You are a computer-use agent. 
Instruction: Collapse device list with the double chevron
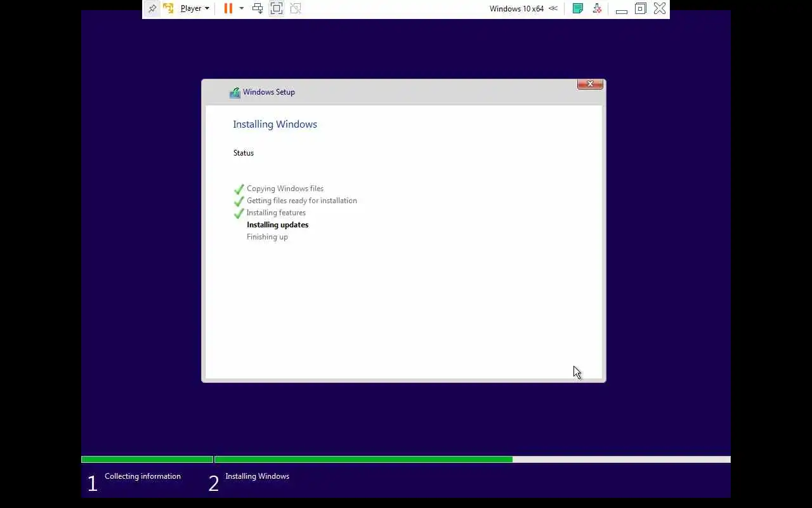coord(553,8)
